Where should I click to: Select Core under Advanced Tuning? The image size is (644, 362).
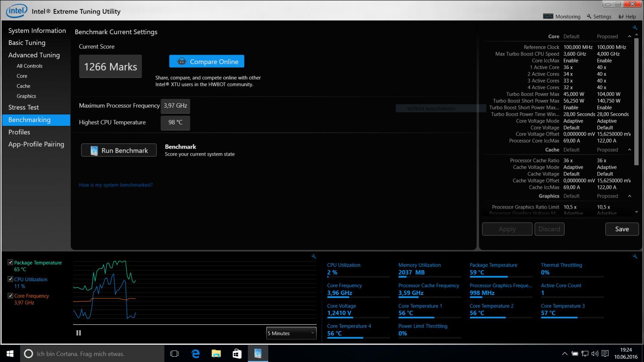[x=22, y=76]
